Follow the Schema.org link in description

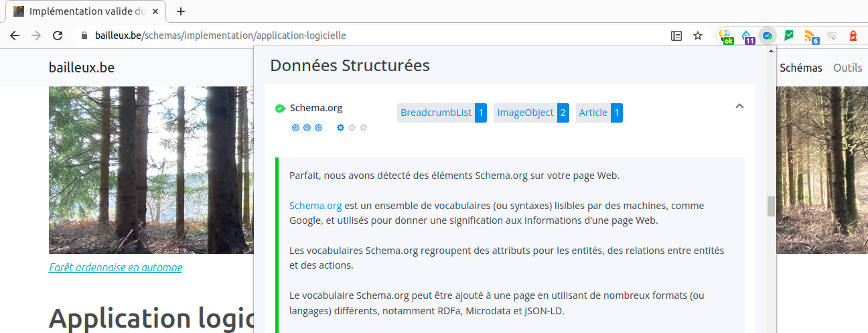[x=315, y=206]
